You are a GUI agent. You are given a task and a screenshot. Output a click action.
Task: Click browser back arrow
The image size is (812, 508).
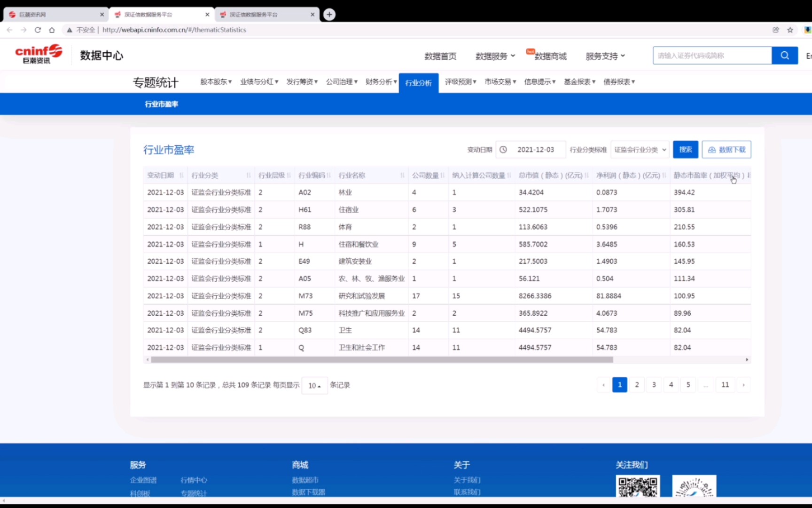tap(9, 30)
